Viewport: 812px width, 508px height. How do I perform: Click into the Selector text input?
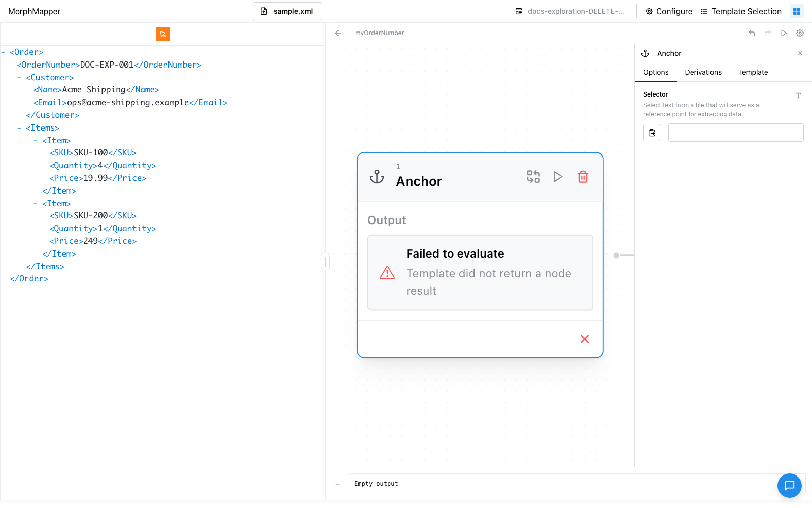736,133
